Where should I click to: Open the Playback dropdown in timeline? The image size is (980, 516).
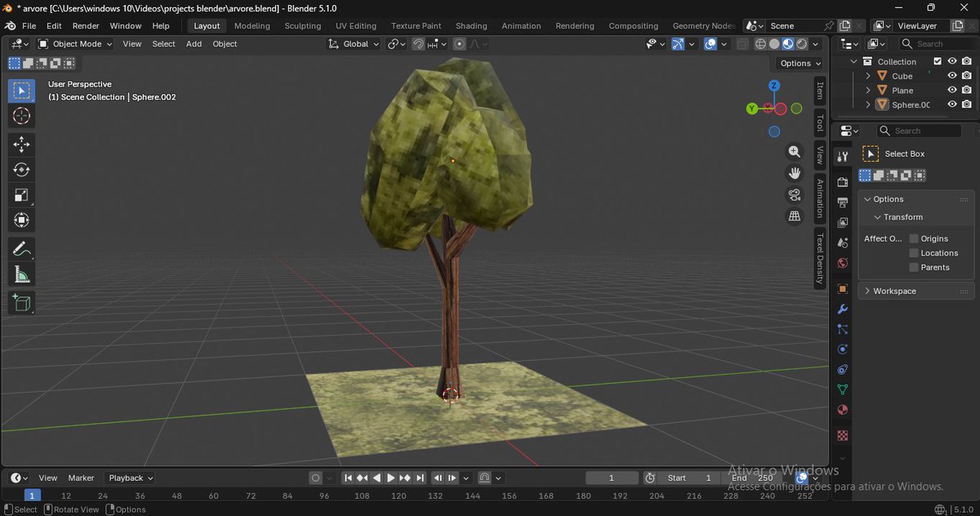point(131,478)
